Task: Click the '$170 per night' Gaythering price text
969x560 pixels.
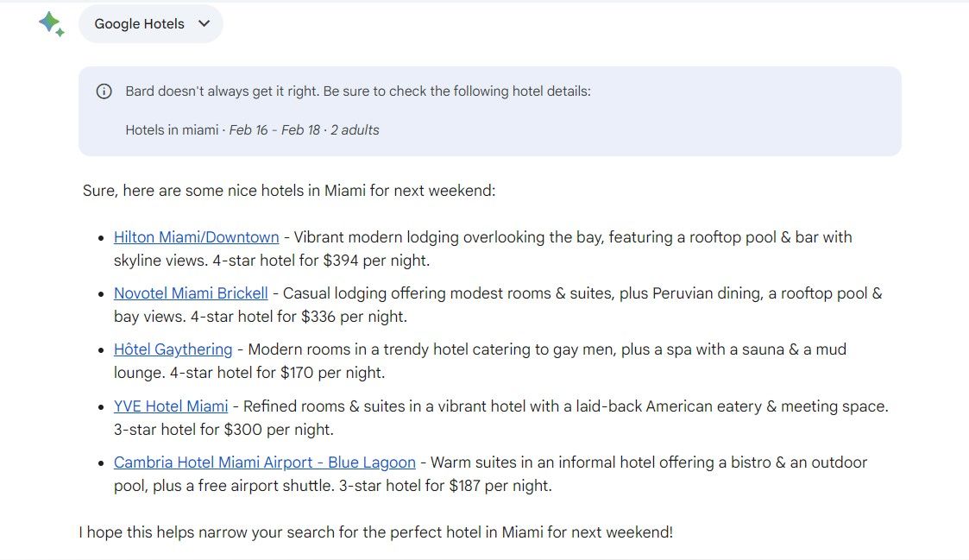Action: pyautogui.click(x=332, y=374)
